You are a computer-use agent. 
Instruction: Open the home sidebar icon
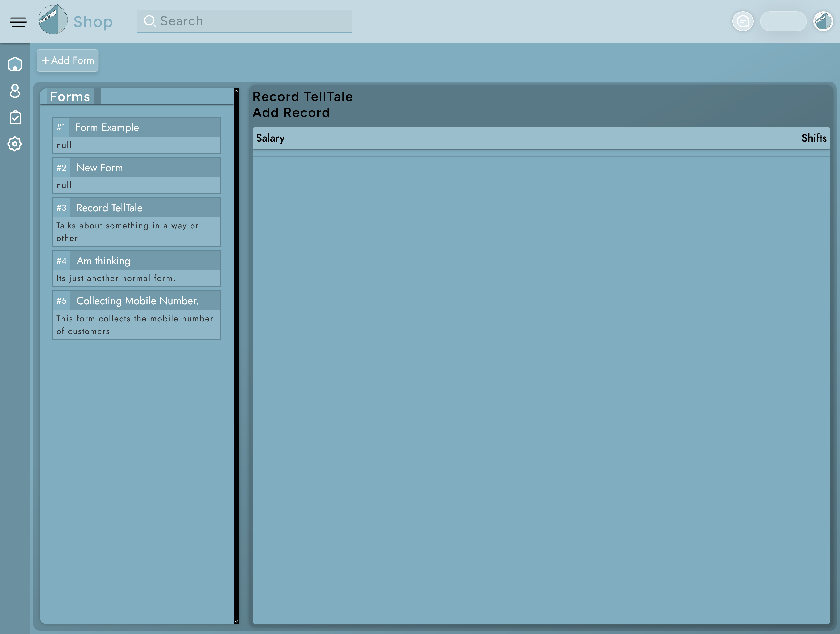coord(15,64)
